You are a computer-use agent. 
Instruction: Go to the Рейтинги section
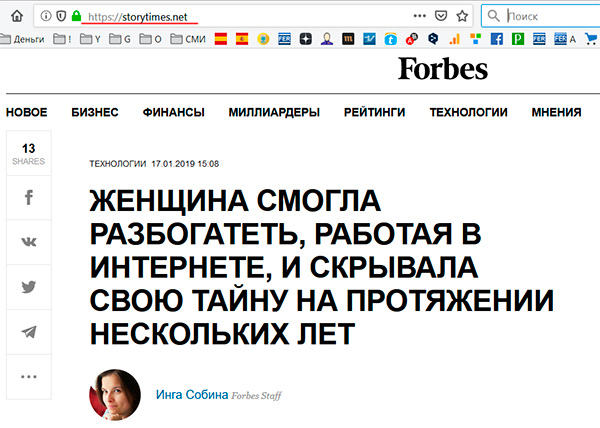coord(374,112)
